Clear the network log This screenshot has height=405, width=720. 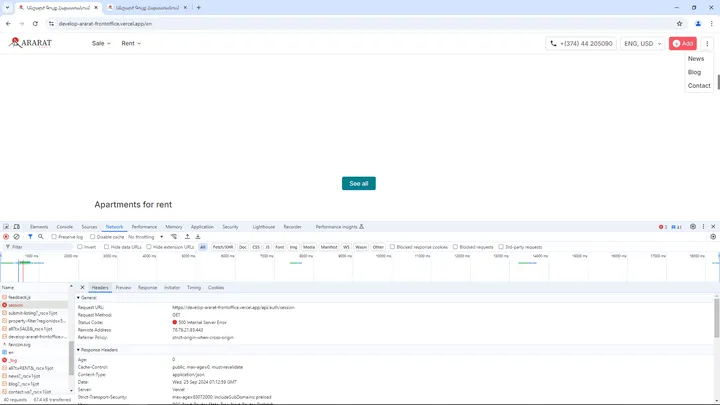pyautogui.click(x=17, y=237)
